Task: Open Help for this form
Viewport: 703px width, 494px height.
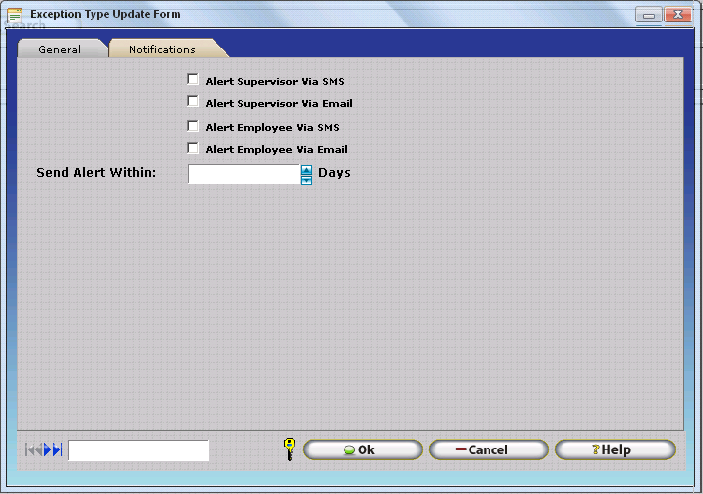Action: [x=615, y=450]
